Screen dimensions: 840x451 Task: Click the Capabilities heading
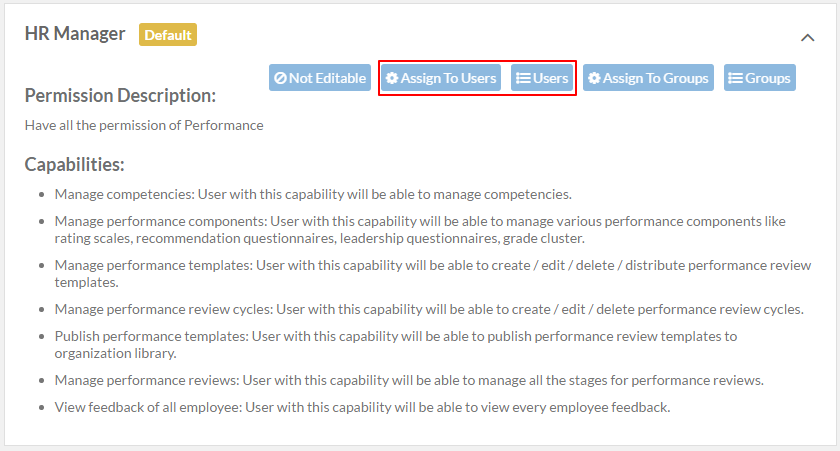point(74,164)
